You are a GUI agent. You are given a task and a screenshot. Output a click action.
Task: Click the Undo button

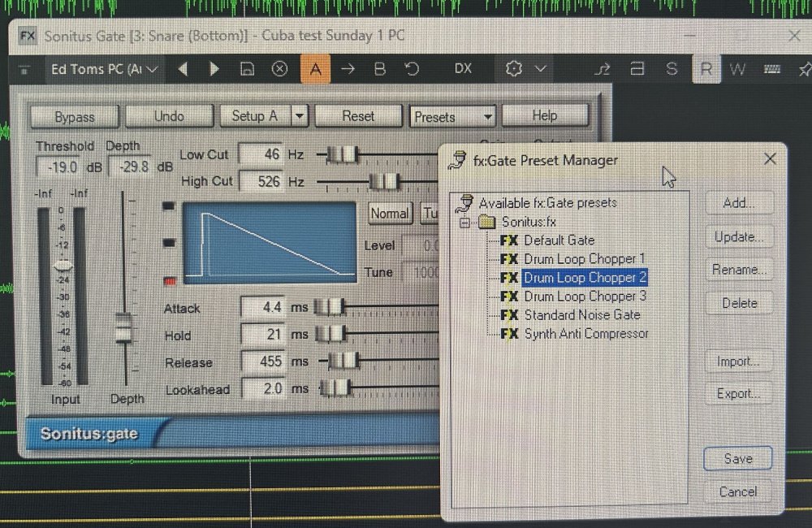169,116
